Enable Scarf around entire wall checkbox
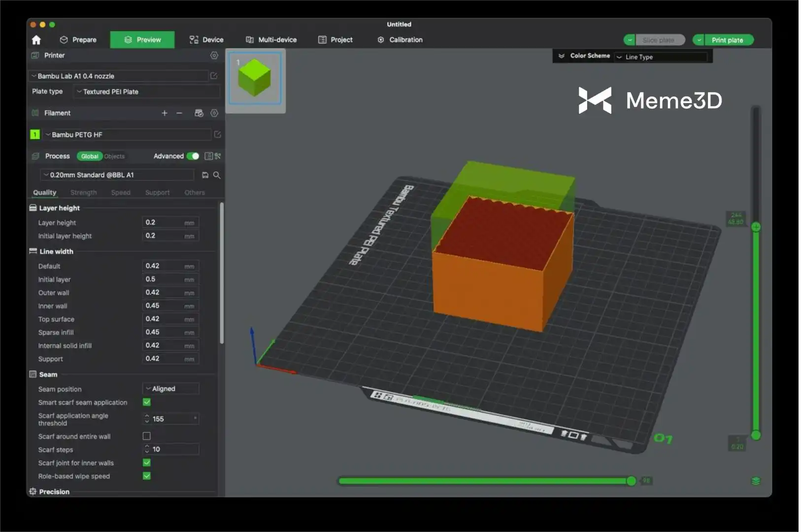The width and height of the screenshot is (801, 532). [x=147, y=436]
